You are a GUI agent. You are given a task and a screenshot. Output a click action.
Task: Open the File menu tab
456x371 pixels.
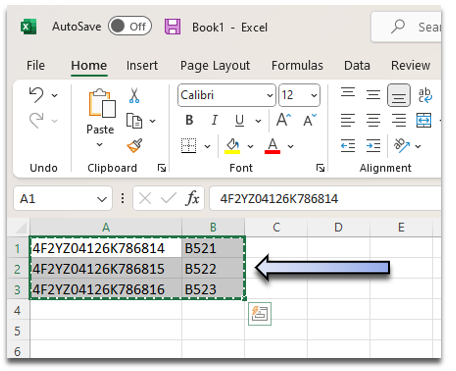click(x=36, y=65)
